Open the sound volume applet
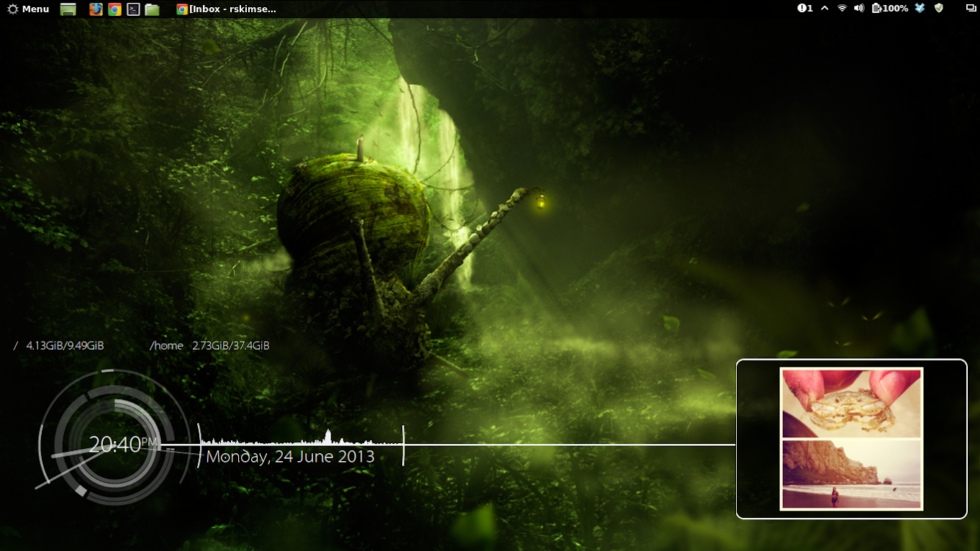980x551 pixels. coord(859,9)
